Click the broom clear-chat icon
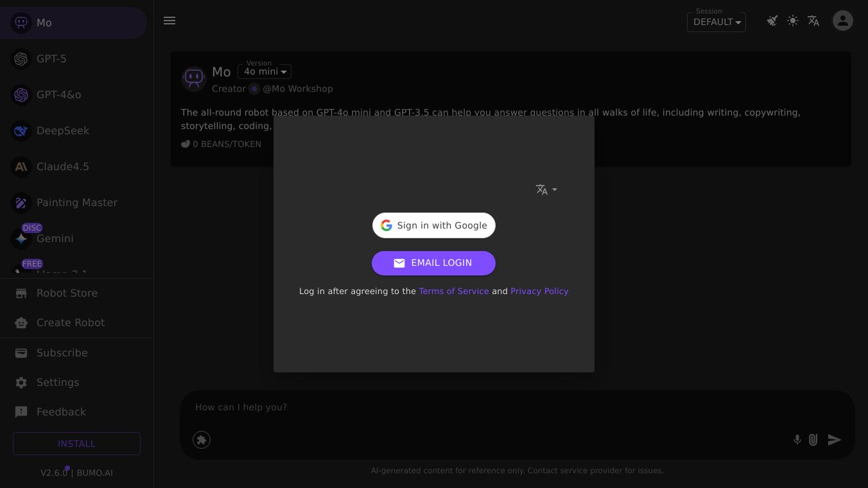Screen dimensions: 868x488 pos(772,21)
